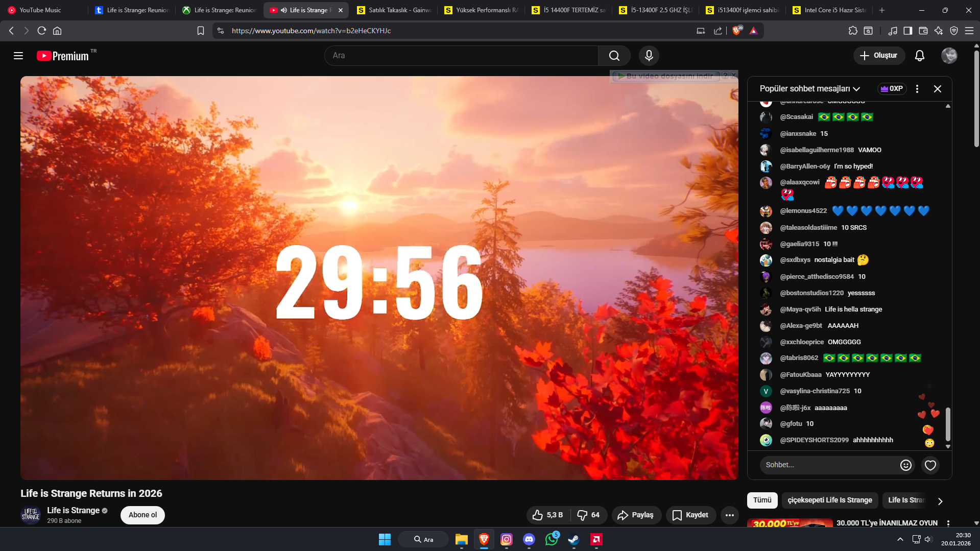Open the YouTube hamburger guide menu

coord(18,56)
